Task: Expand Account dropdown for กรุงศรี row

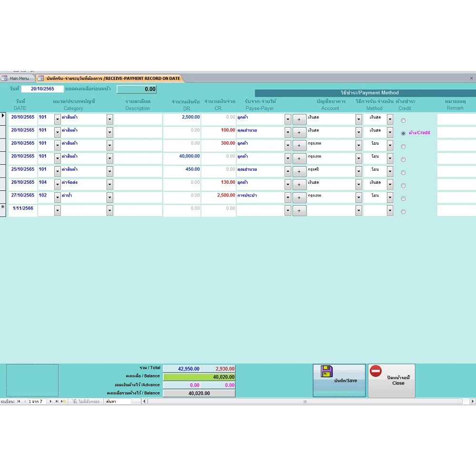Action: tap(358, 171)
